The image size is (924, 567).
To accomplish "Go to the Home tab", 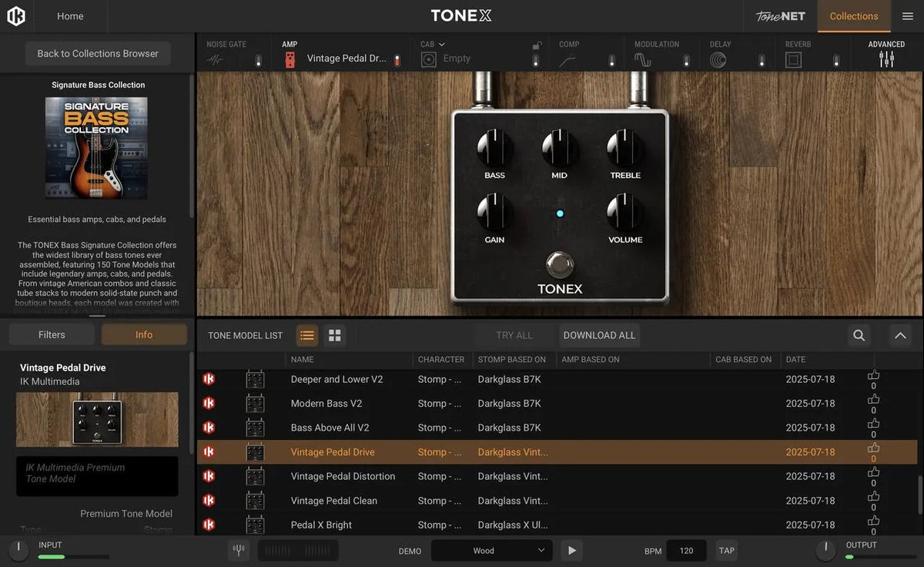I will (x=70, y=15).
